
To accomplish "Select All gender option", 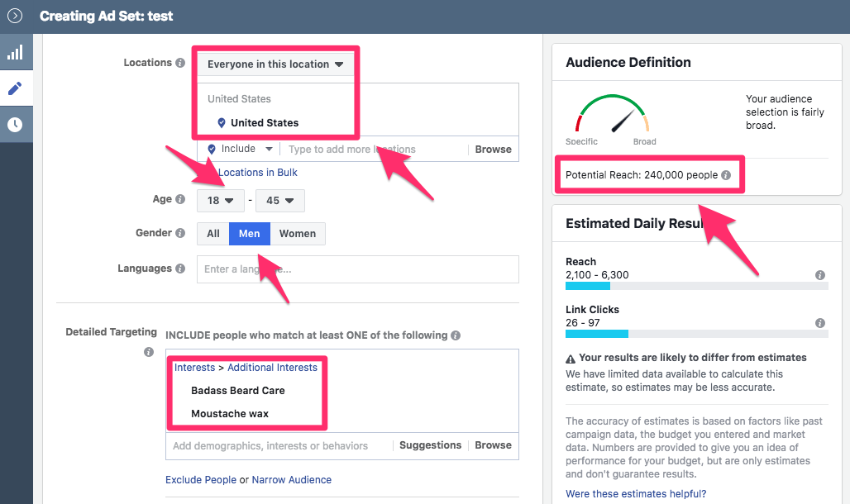I will click(213, 234).
